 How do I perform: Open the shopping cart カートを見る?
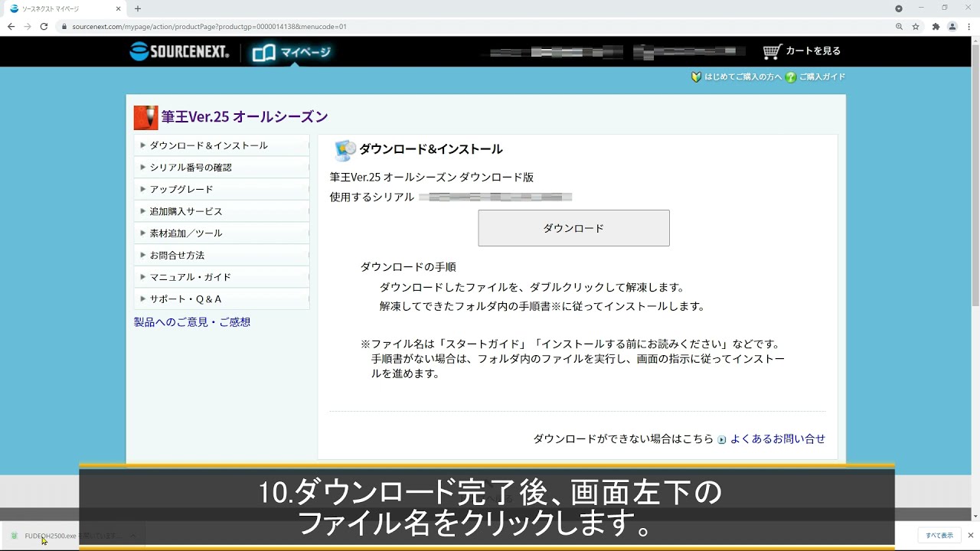pos(802,51)
